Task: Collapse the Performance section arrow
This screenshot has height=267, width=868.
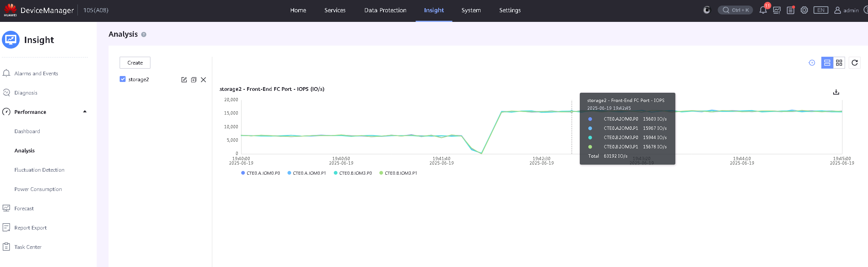Action: (85, 112)
